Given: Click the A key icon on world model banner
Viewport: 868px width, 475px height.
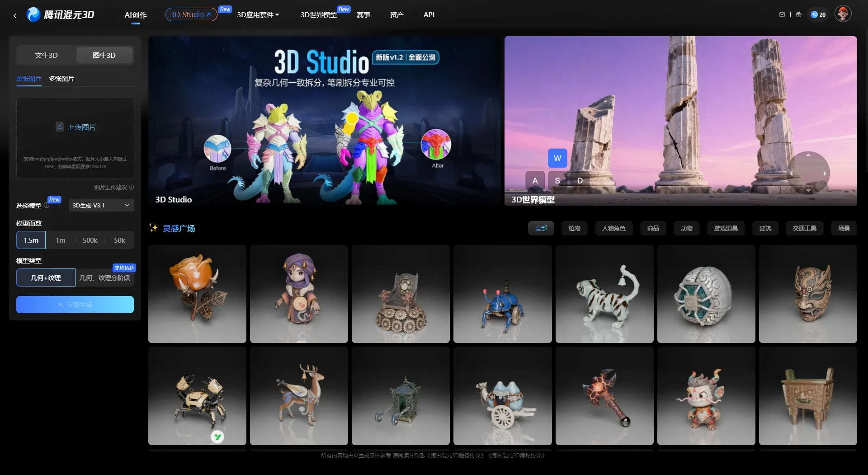Looking at the screenshot, I should click(535, 180).
